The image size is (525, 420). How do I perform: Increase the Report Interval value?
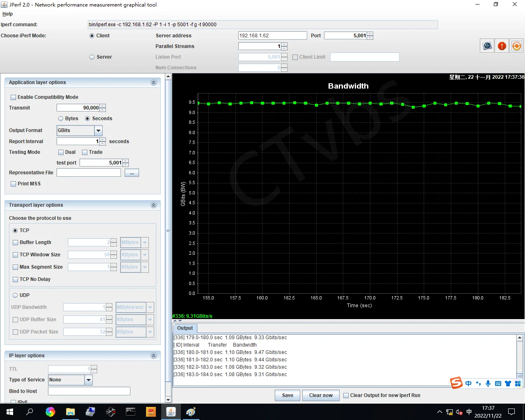point(103,139)
